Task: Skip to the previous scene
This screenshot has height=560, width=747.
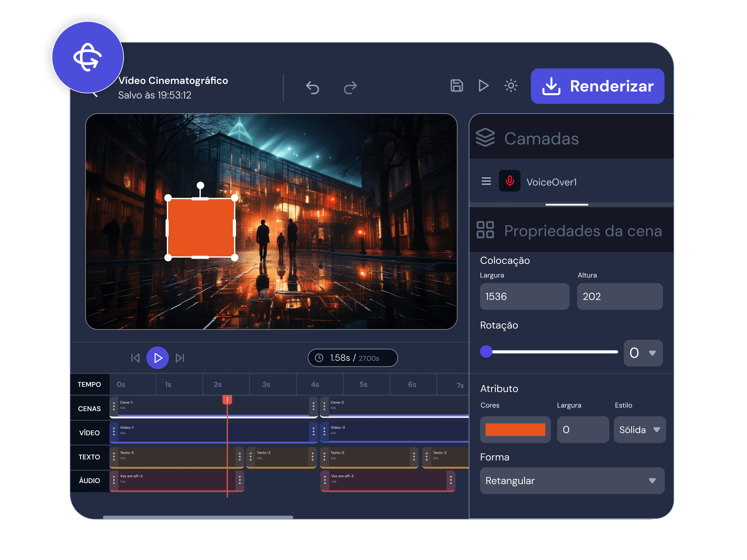Action: tap(135, 358)
